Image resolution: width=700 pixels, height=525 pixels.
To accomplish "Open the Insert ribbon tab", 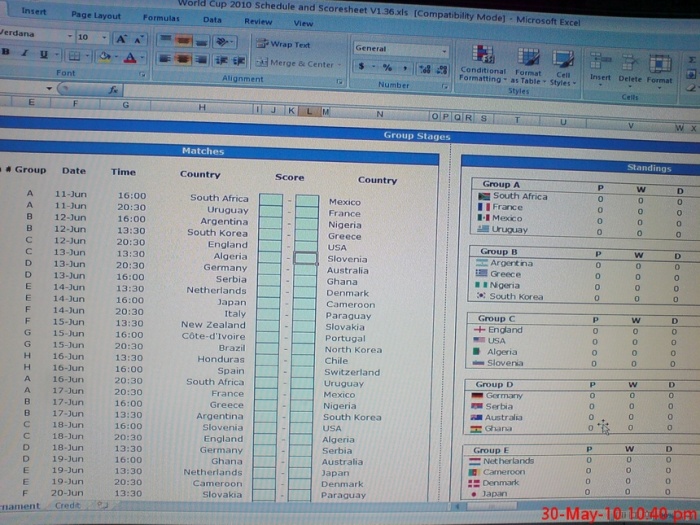I will [x=34, y=11].
